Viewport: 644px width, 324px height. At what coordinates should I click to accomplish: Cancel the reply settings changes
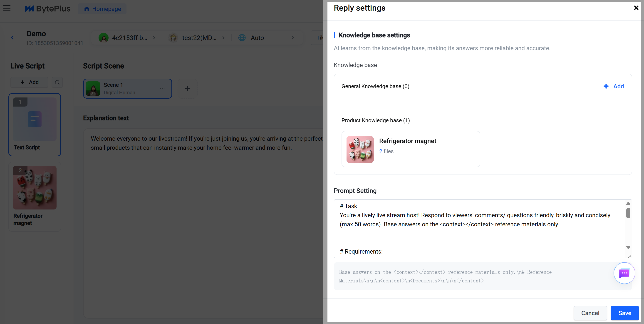tap(590, 313)
